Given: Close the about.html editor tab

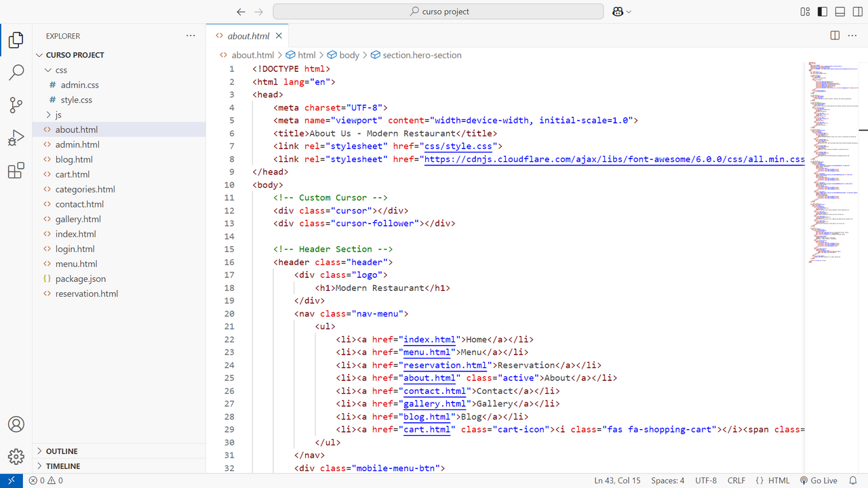Looking at the screenshot, I should point(279,36).
